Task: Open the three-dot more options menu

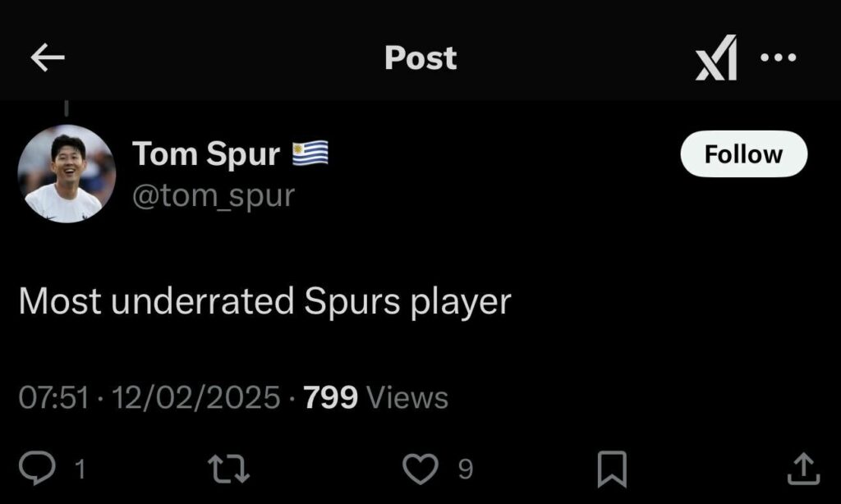Action: (779, 57)
